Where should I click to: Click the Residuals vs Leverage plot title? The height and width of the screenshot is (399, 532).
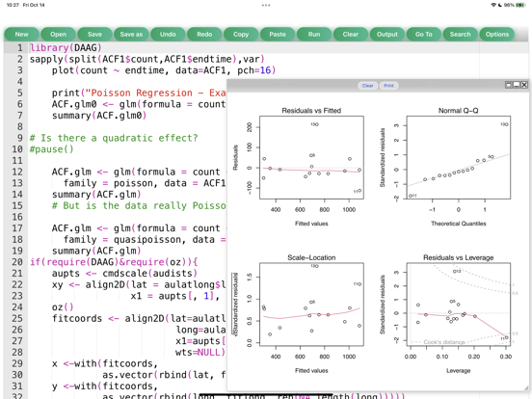pos(458,257)
